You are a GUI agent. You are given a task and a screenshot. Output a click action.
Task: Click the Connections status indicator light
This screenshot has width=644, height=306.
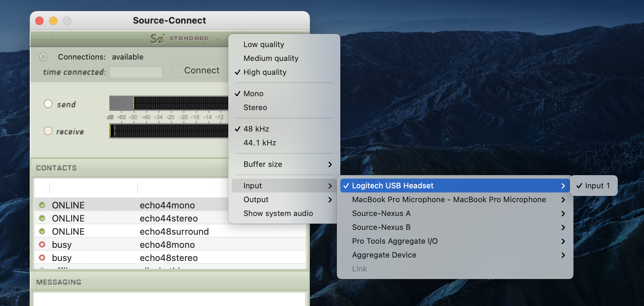(43, 57)
